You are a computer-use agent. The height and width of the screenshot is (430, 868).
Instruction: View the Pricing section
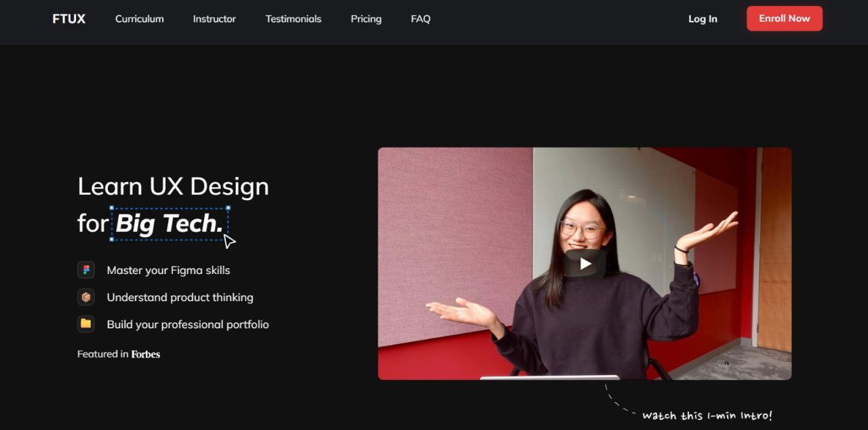366,19
